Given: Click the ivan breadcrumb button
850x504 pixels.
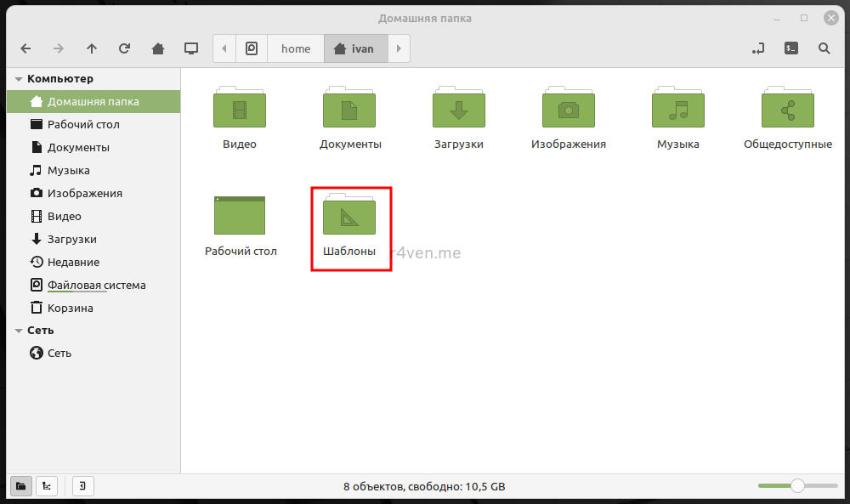Looking at the screenshot, I should (x=356, y=48).
